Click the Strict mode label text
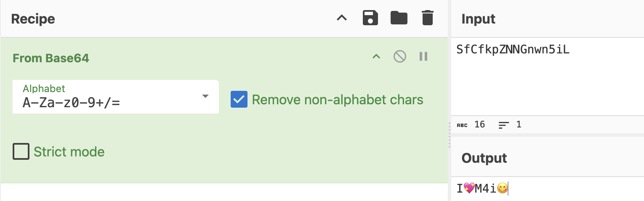 click(69, 151)
